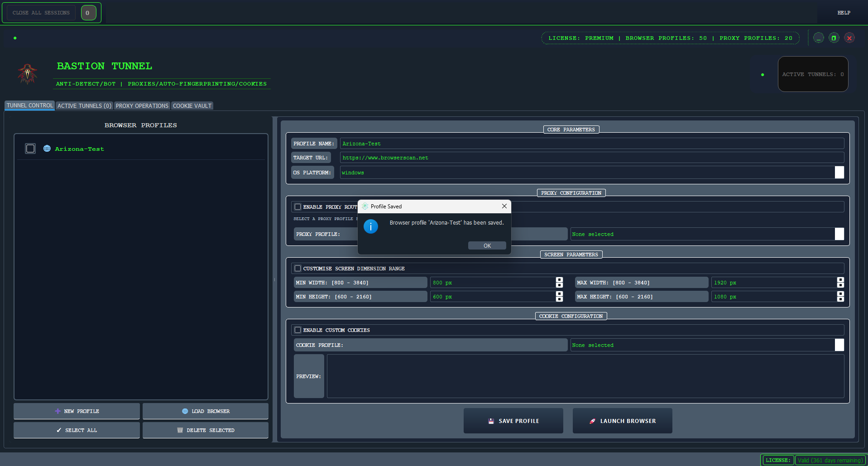Click Save Profile button
Viewport: 868px width, 466px height.
[513, 421]
